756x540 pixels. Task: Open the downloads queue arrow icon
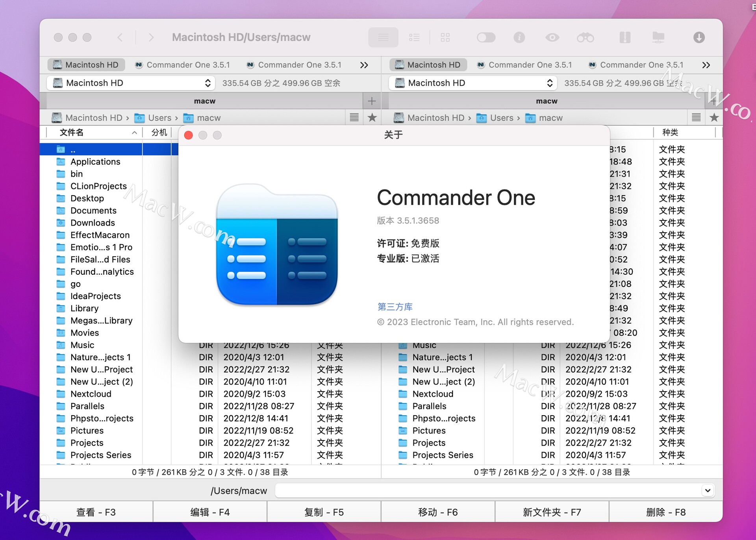(699, 37)
